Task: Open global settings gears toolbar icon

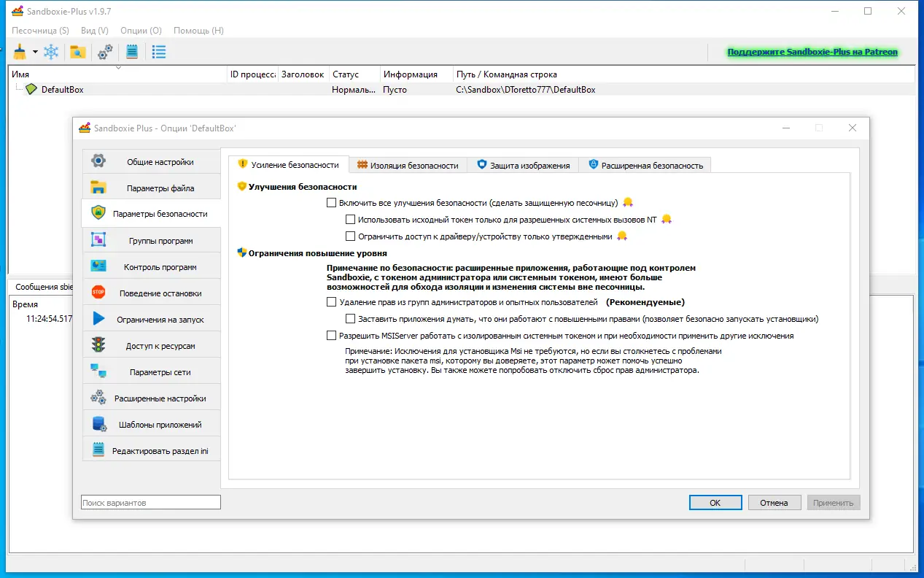Action: 105,52
